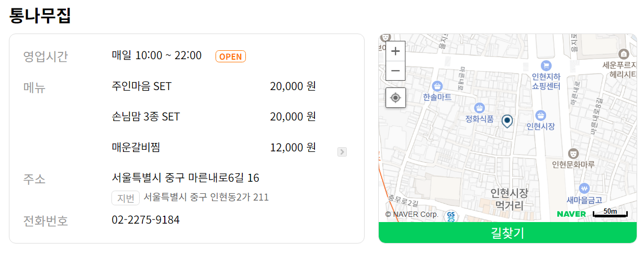Expand the menu list with arrow
This screenshot has height=254, width=644.
[342, 152]
